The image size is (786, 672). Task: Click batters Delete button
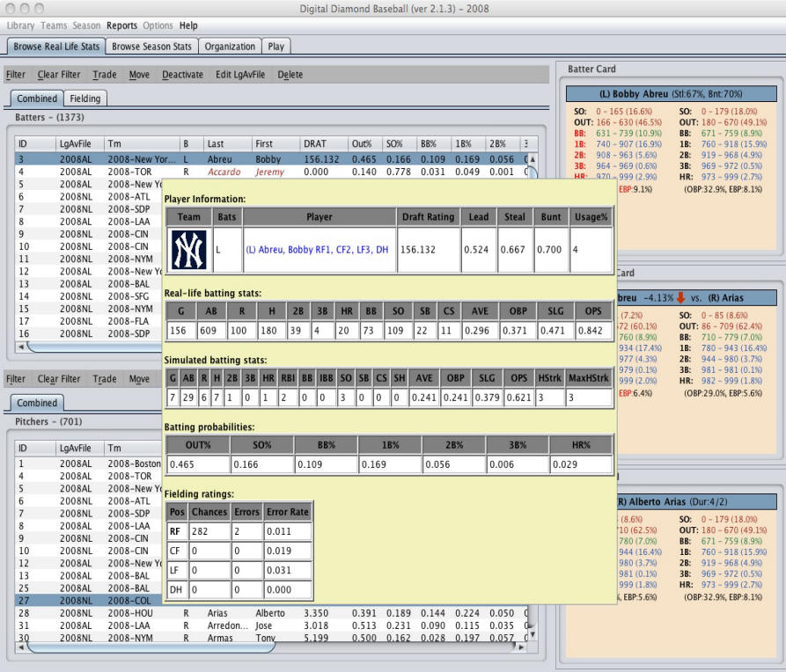click(290, 75)
